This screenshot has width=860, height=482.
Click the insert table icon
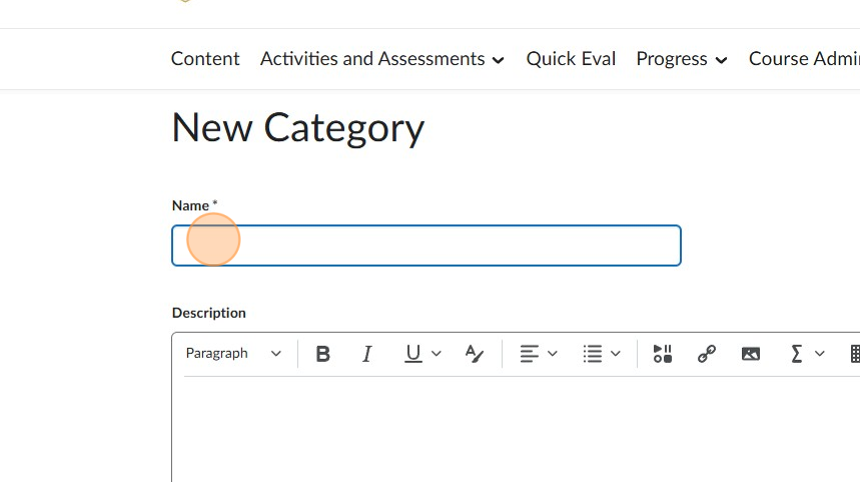click(855, 354)
